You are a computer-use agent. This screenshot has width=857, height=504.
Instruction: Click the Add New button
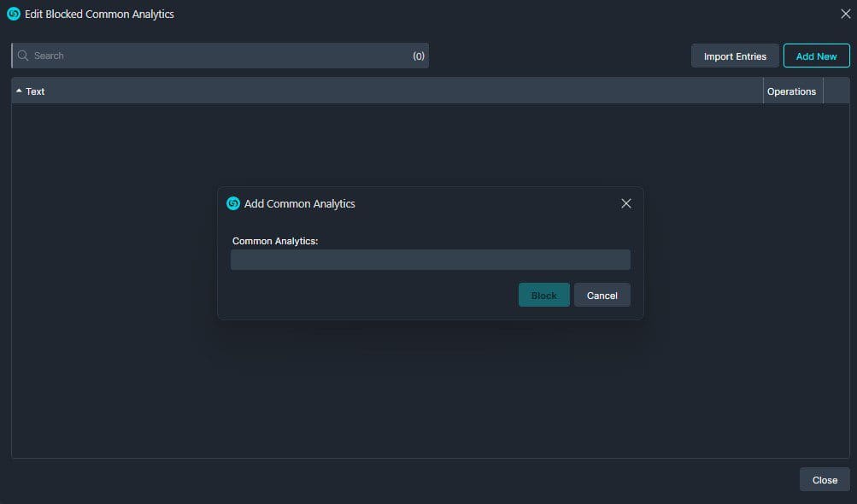tap(816, 56)
